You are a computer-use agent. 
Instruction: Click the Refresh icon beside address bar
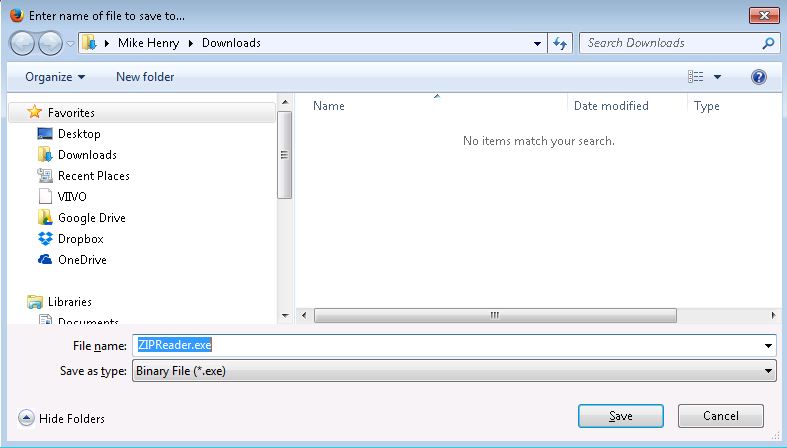pyautogui.click(x=560, y=44)
